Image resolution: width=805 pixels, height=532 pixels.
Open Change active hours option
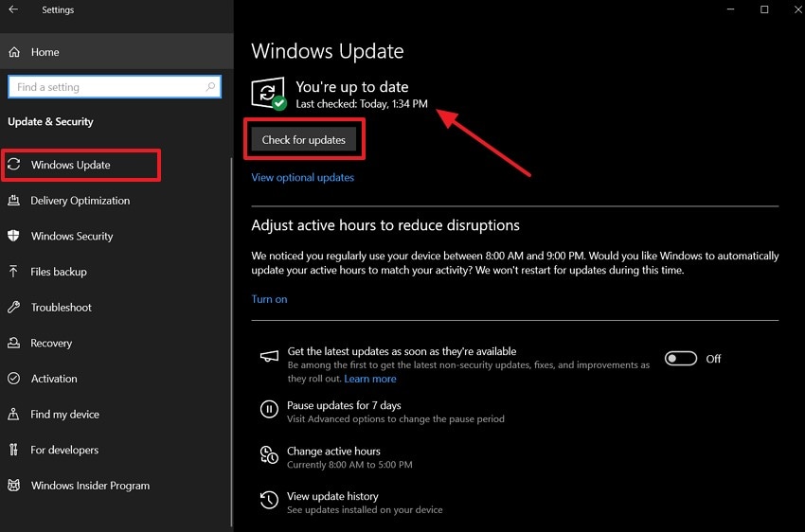coord(333,451)
